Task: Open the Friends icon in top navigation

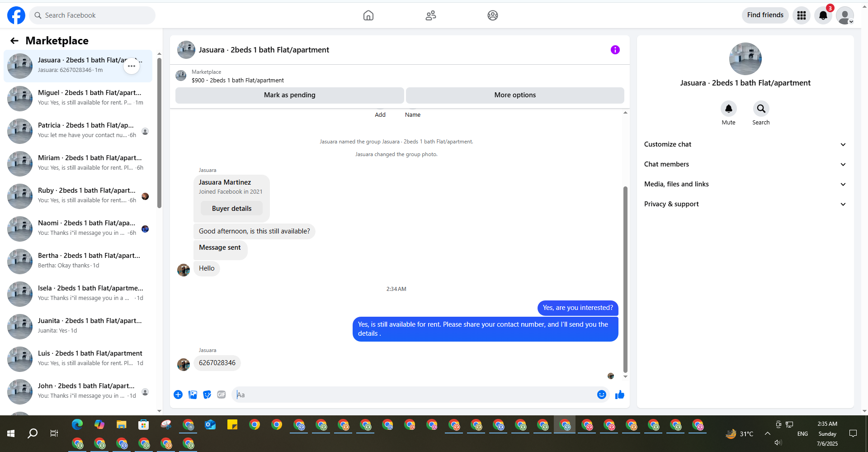Action: [431, 15]
